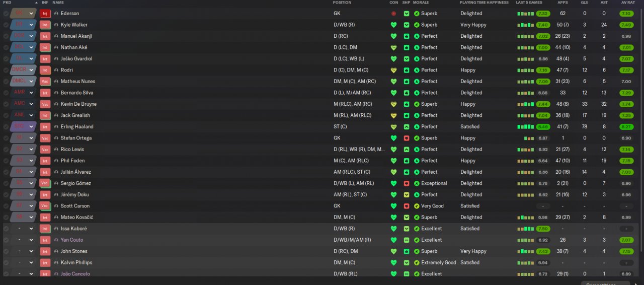
Task: Sort by PLAYING TIME HAPPINESS column header
Action: [485, 3]
